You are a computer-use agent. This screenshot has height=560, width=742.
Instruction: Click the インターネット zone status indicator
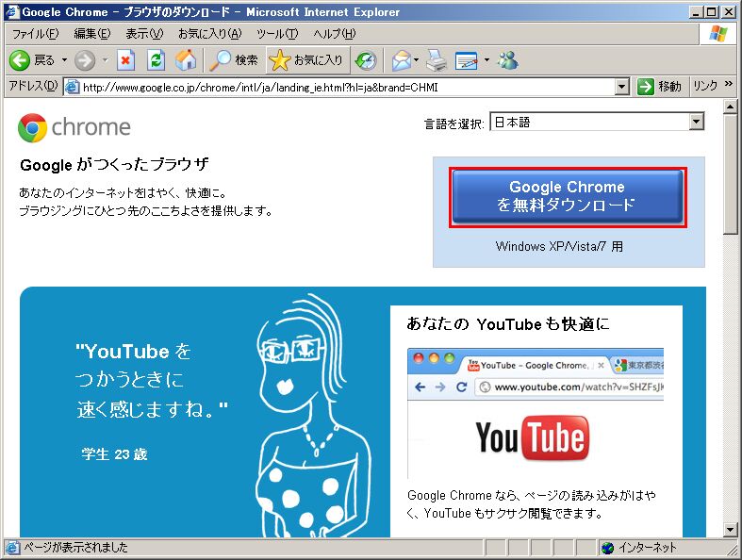tap(639, 548)
